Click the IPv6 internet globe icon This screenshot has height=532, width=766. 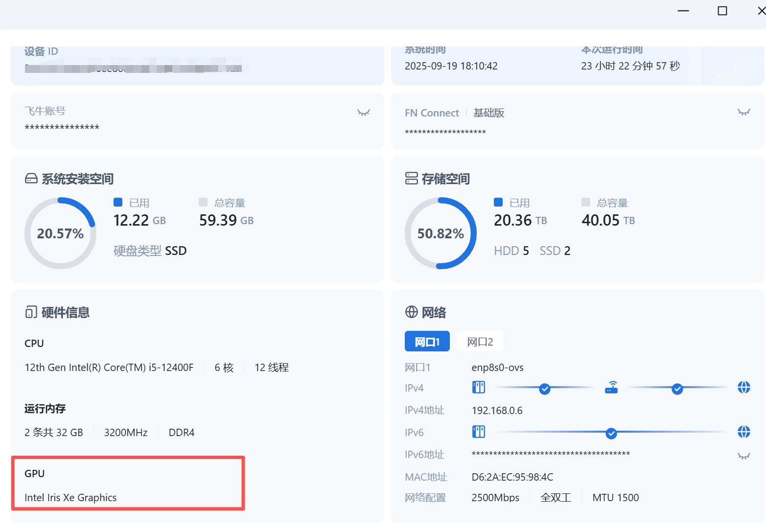coord(743,432)
